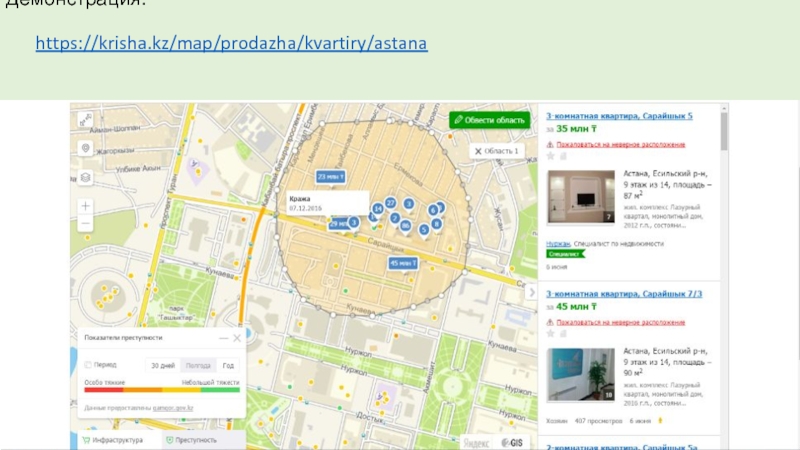This screenshot has height=450, width=800.
Task: Close the Показатели преступности panel
Action: tap(237, 338)
